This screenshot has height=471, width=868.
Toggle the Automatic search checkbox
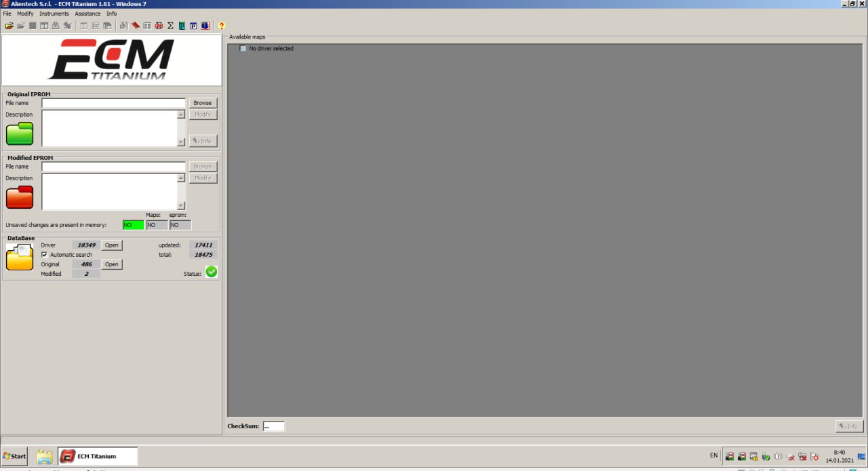click(45, 255)
